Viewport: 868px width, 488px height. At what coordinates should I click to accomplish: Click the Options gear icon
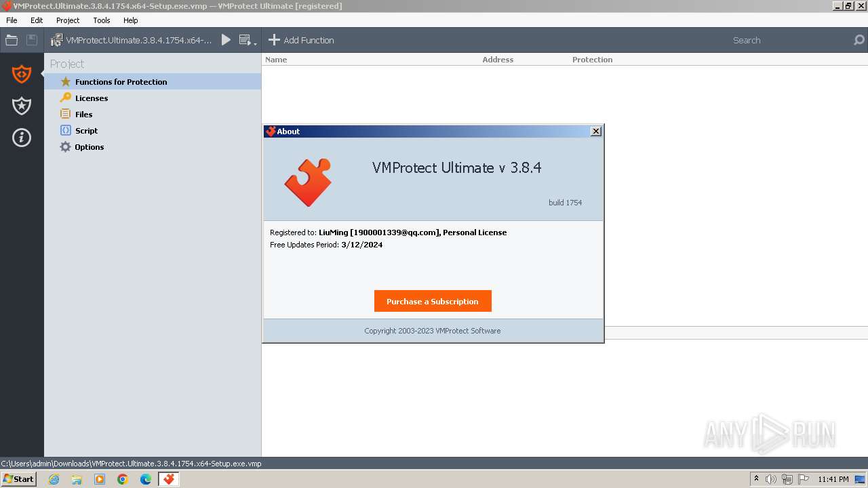click(x=65, y=146)
